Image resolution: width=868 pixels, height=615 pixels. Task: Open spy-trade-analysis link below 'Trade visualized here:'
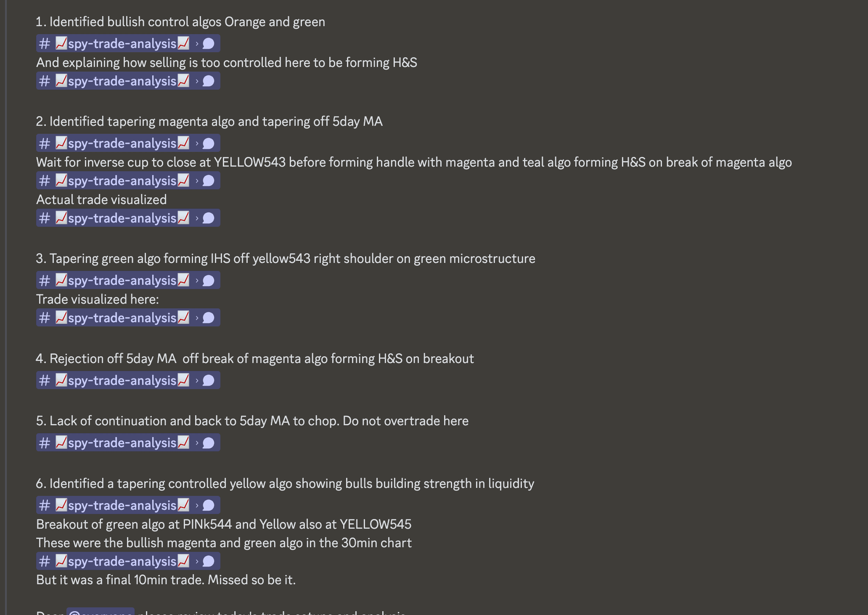pos(122,318)
